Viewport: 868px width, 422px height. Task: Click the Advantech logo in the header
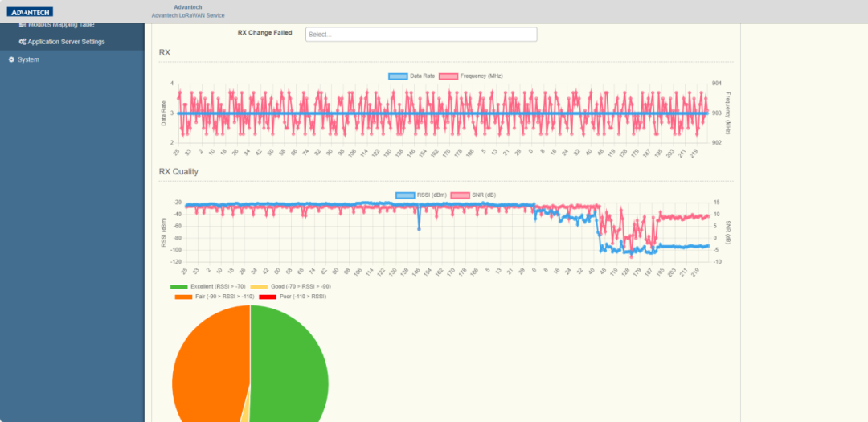[x=30, y=11]
